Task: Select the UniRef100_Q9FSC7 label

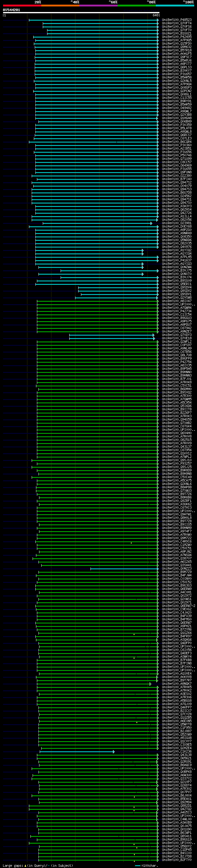Action: [x=177, y=57]
